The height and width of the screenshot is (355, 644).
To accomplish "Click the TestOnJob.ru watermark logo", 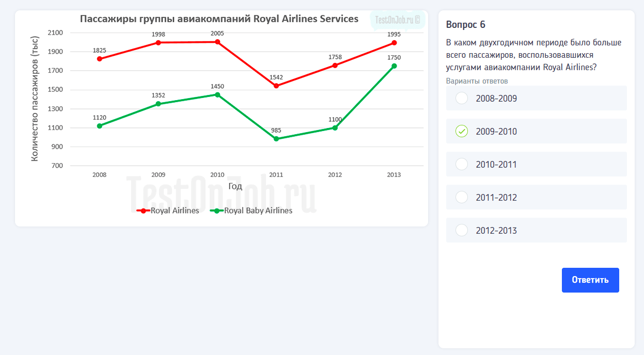I will click(x=397, y=20).
